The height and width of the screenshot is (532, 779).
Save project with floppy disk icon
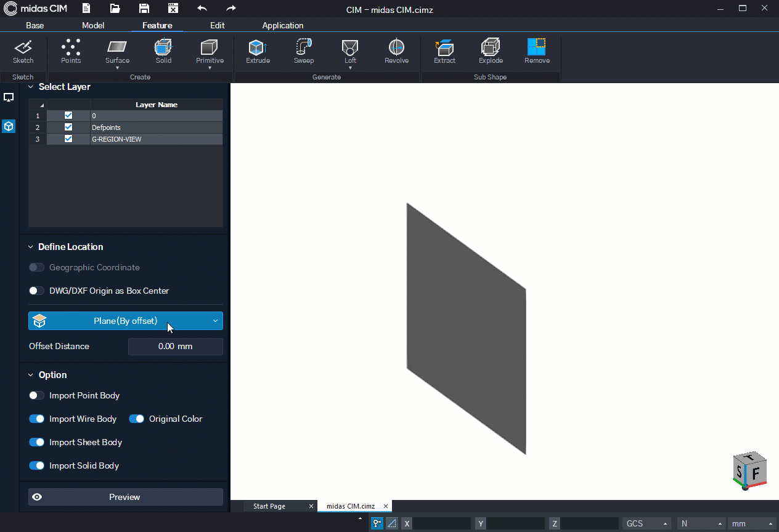(x=144, y=9)
